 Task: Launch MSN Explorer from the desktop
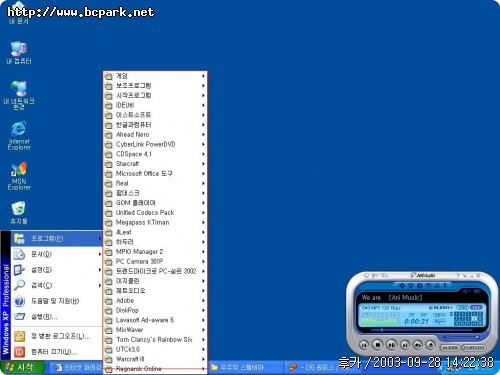19,176
